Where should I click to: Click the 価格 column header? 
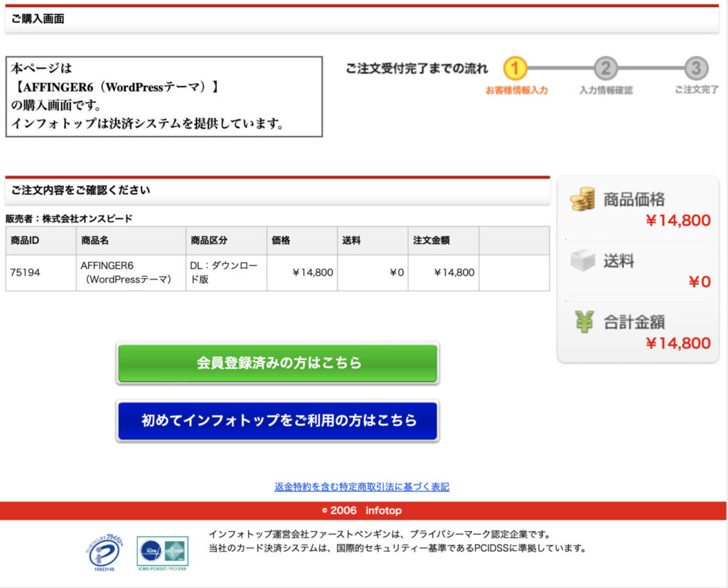302,240
